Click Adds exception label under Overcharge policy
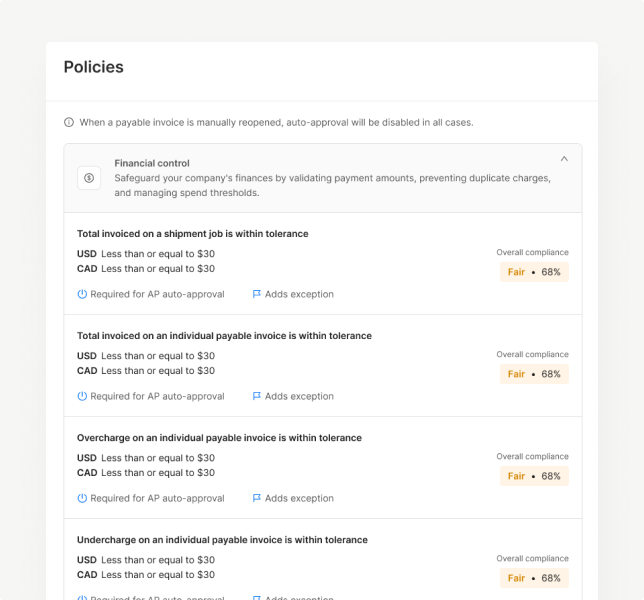Viewport: 644px width, 600px height. click(x=299, y=498)
